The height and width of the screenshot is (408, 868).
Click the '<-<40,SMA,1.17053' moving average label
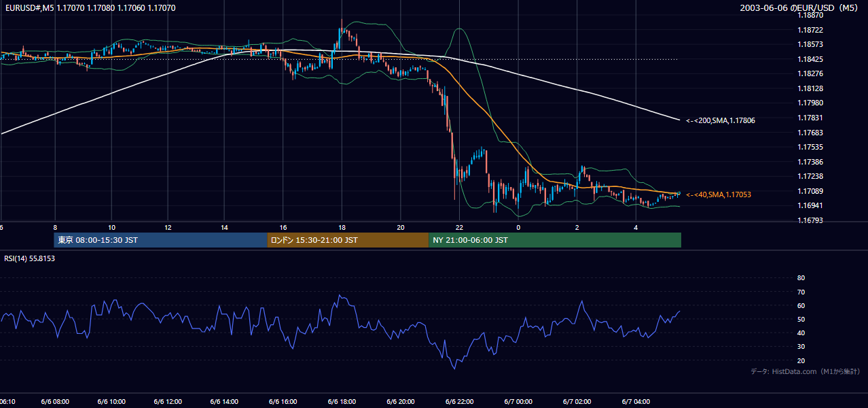point(719,194)
